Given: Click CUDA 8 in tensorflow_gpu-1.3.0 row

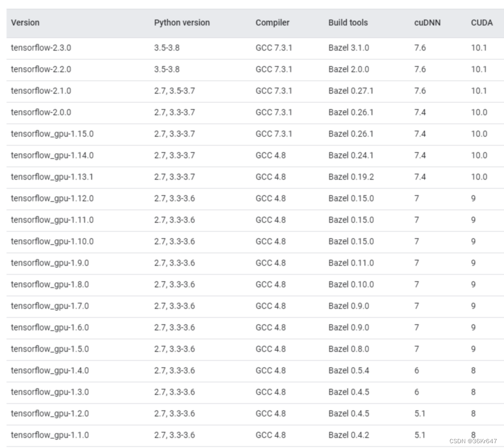Looking at the screenshot, I should [473, 393].
